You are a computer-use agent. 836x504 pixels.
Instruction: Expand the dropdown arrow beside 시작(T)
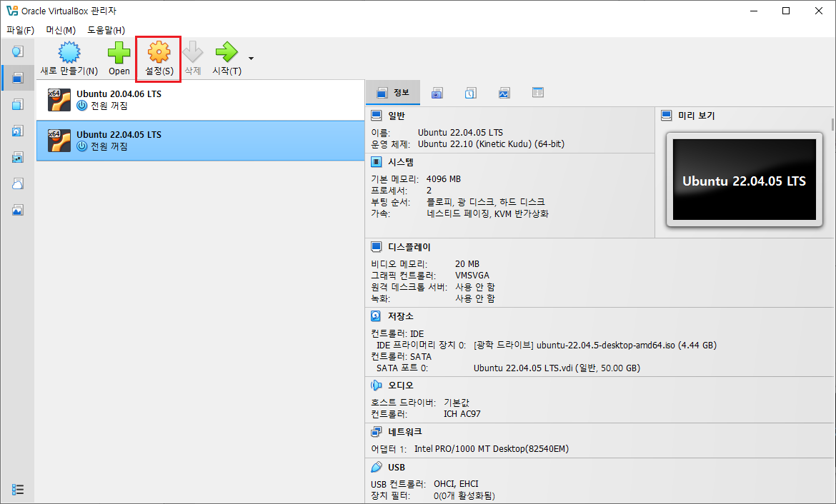pos(251,59)
